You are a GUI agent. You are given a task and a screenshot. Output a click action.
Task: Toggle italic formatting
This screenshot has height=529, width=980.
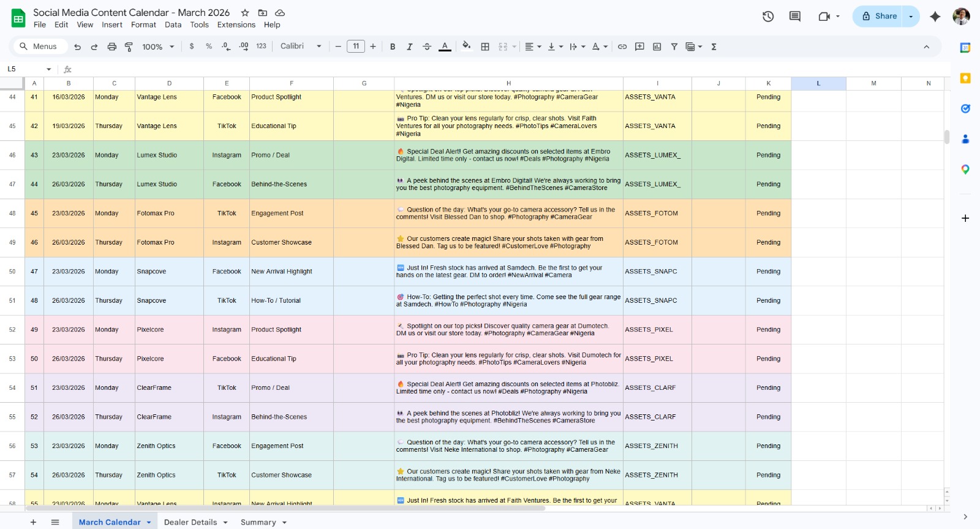pyautogui.click(x=410, y=47)
